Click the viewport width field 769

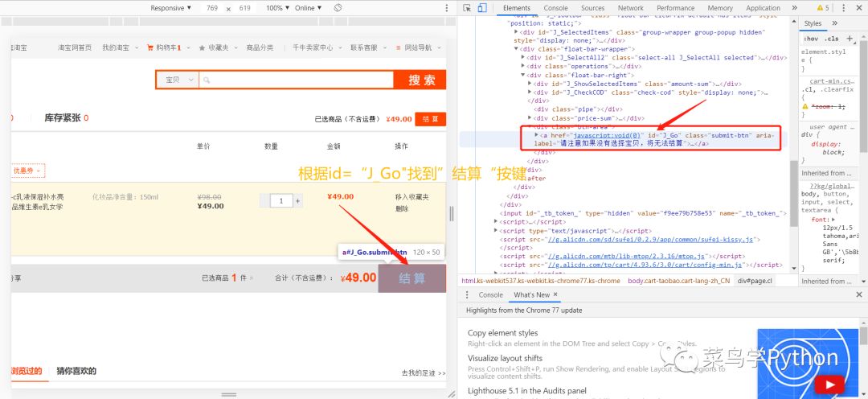coord(212,8)
